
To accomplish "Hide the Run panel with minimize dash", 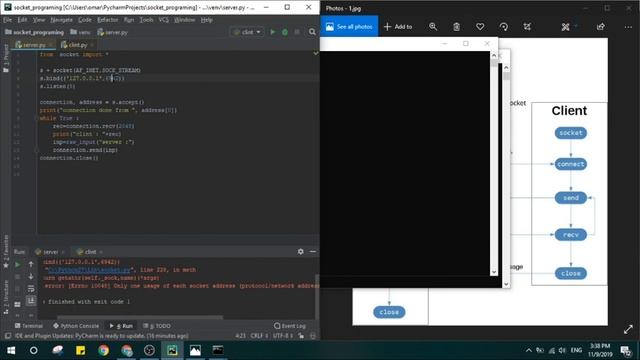I will pos(313,251).
